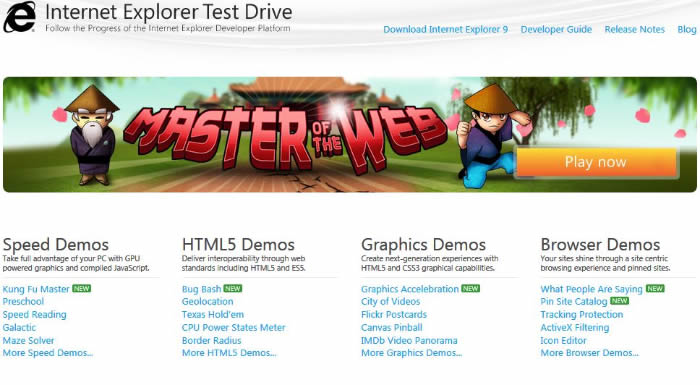Open the Maze Solver demo
Viewport: 700px width, 385px height.
pyautogui.click(x=28, y=340)
